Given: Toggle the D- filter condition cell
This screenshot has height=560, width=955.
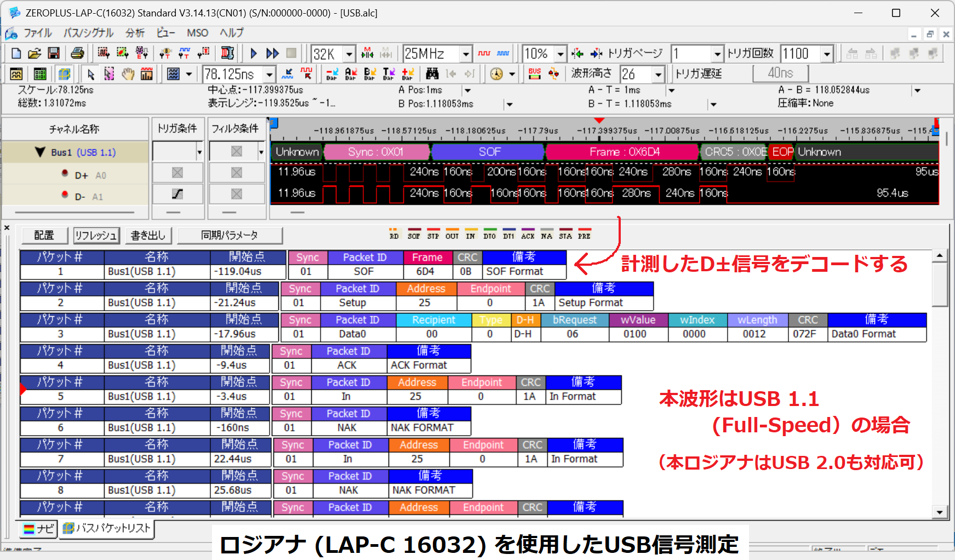Looking at the screenshot, I should click(x=236, y=194).
